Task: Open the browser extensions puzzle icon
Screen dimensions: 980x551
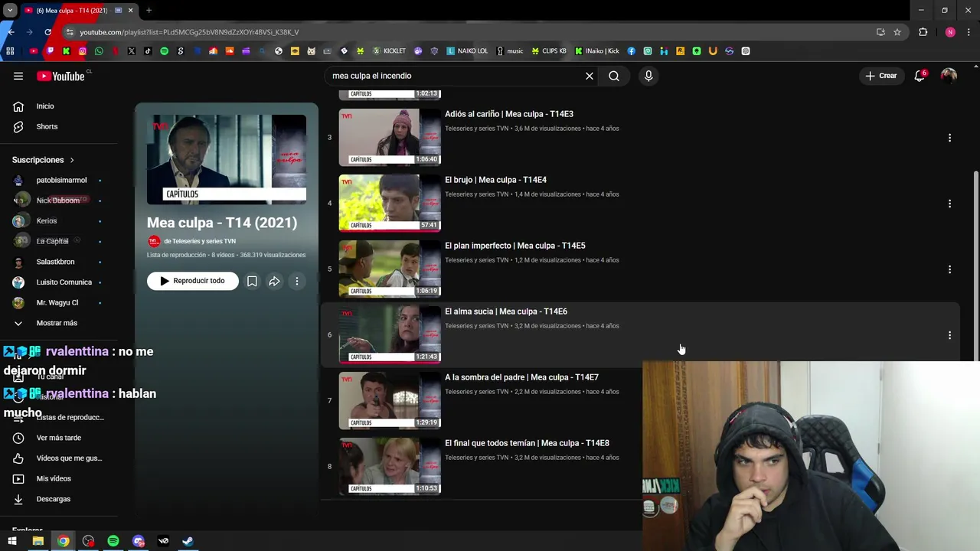Action: point(923,32)
